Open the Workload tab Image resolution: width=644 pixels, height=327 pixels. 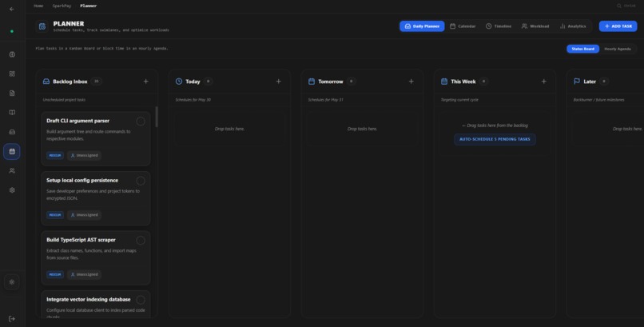pyautogui.click(x=535, y=26)
